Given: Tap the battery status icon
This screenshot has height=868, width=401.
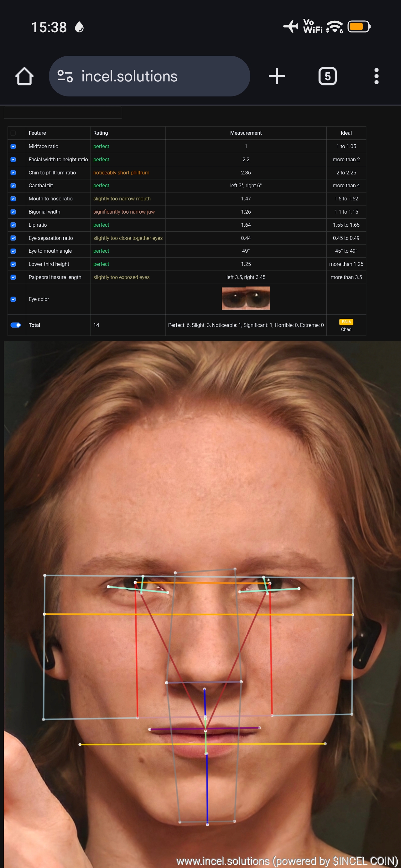Looking at the screenshot, I should (x=359, y=27).
